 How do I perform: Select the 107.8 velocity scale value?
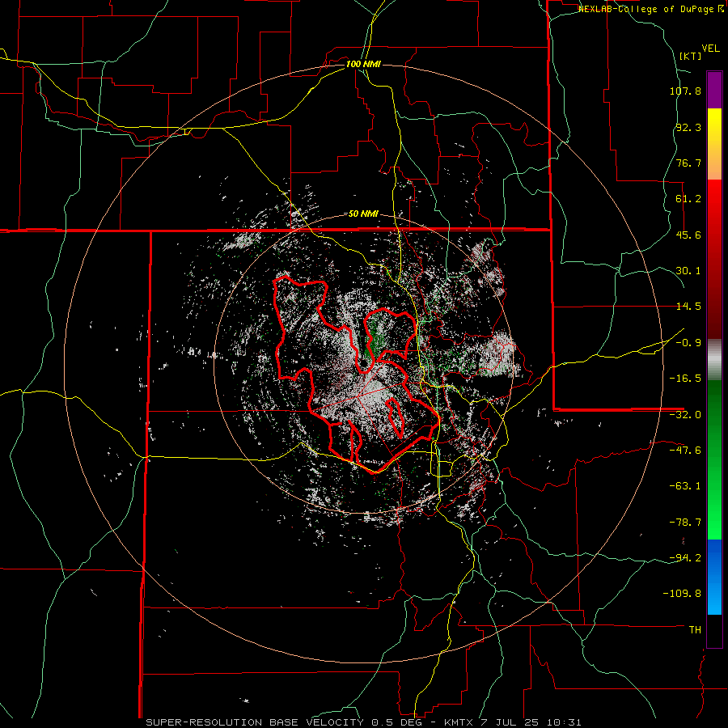pyautogui.click(x=685, y=91)
